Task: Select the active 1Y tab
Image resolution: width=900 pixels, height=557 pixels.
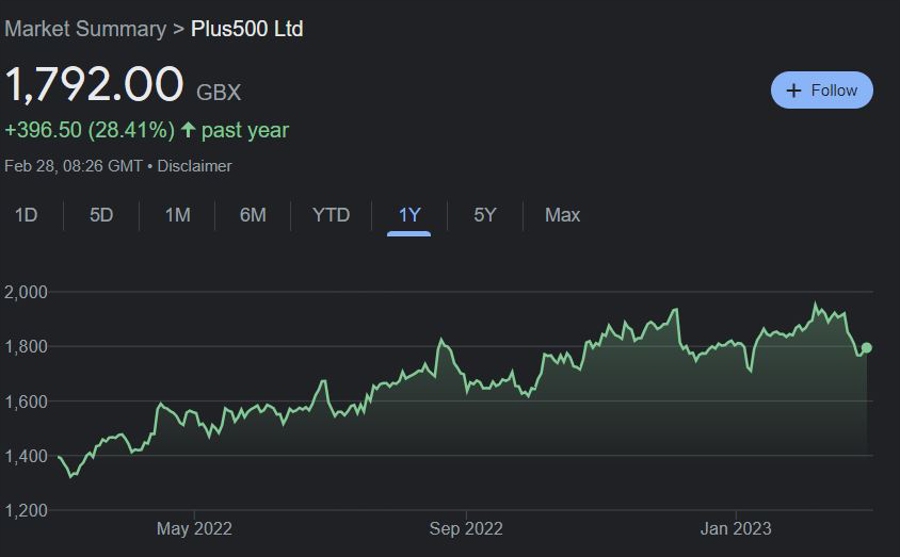Action: (409, 215)
